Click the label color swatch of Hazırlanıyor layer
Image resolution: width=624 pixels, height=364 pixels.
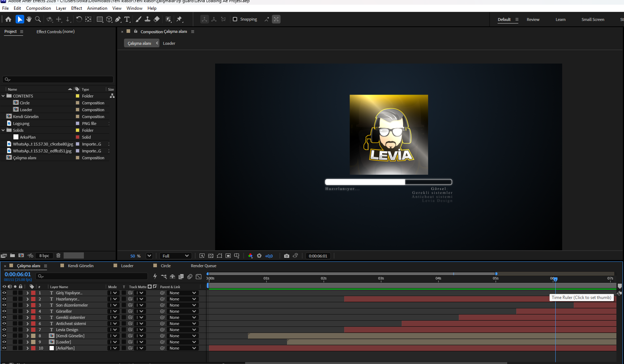33,299
